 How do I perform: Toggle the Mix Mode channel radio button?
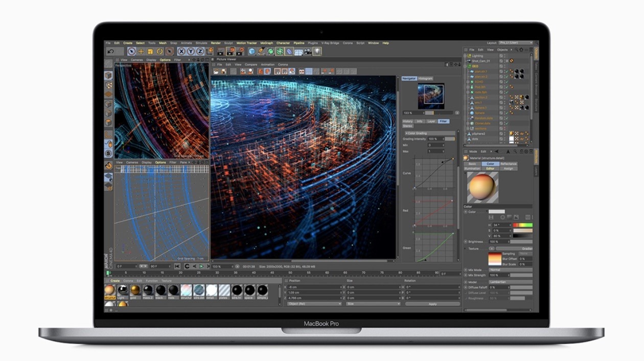466,270
